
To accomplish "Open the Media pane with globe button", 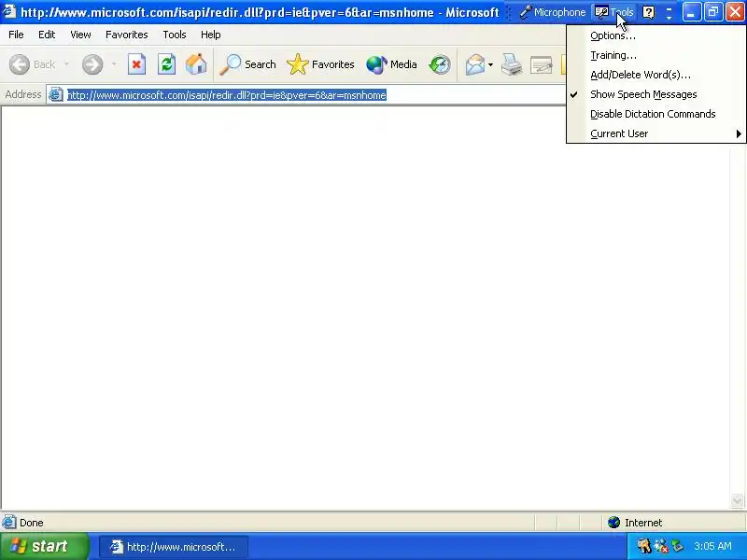I will (391, 64).
